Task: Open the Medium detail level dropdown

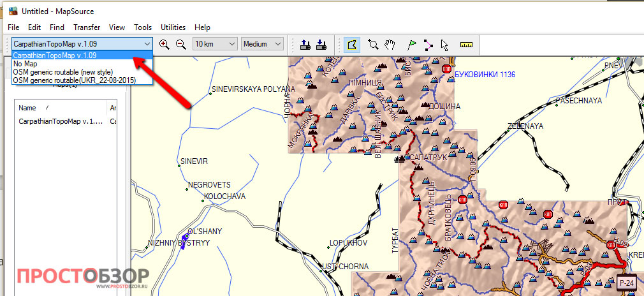Action: point(263,44)
